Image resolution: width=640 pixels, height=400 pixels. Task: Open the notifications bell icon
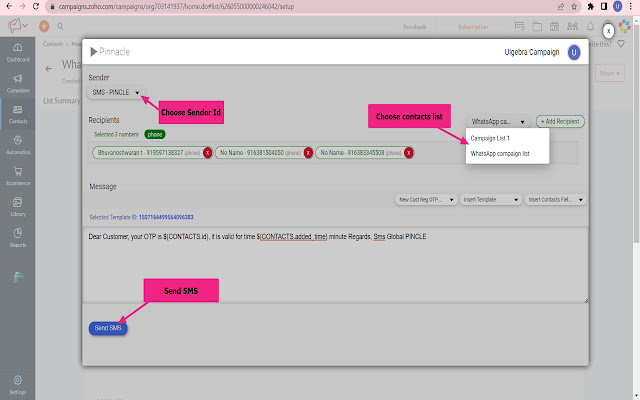pyautogui.click(x=590, y=27)
